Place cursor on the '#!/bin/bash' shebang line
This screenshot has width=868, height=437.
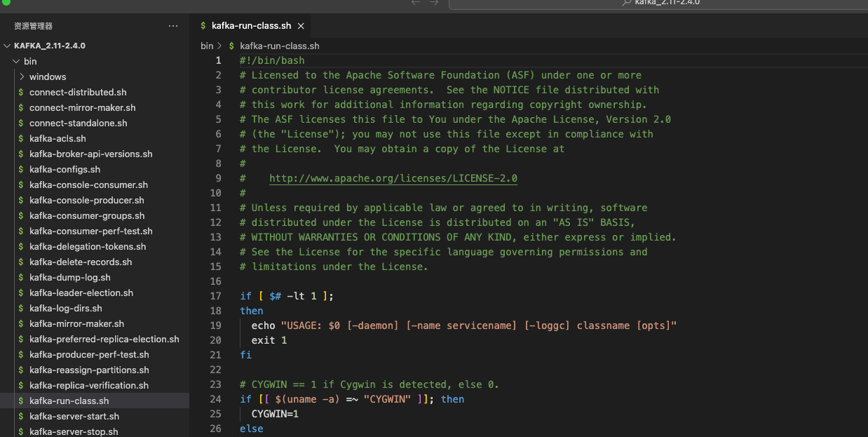pyautogui.click(x=272, y=60)
